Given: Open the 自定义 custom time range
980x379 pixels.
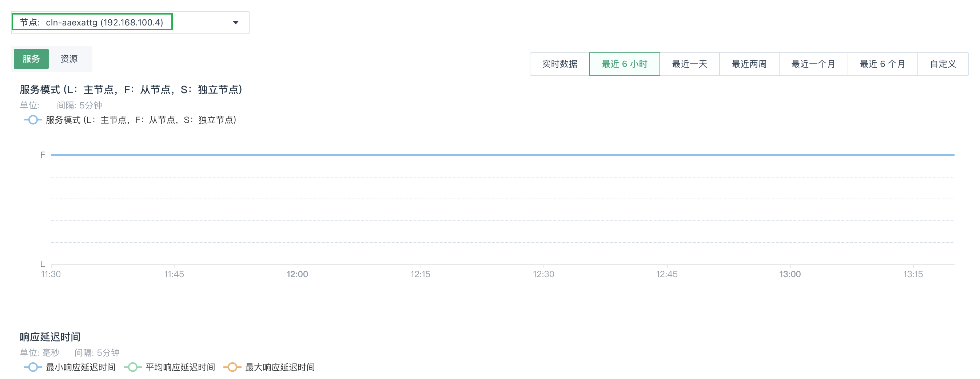Looking at the screenshot, I should (943, 64).
